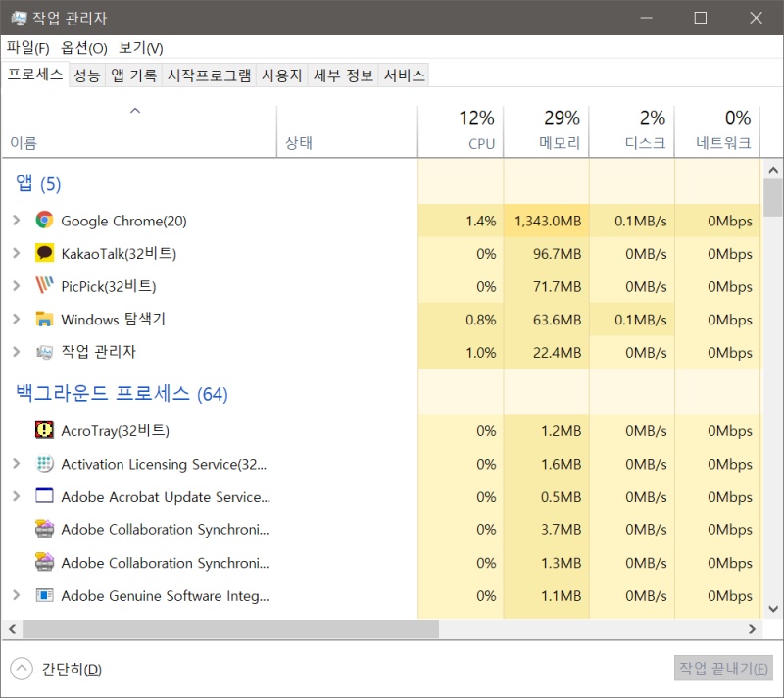
Task: Expand the PicPick(32비트) process group
Action: (x=16, y=286)
